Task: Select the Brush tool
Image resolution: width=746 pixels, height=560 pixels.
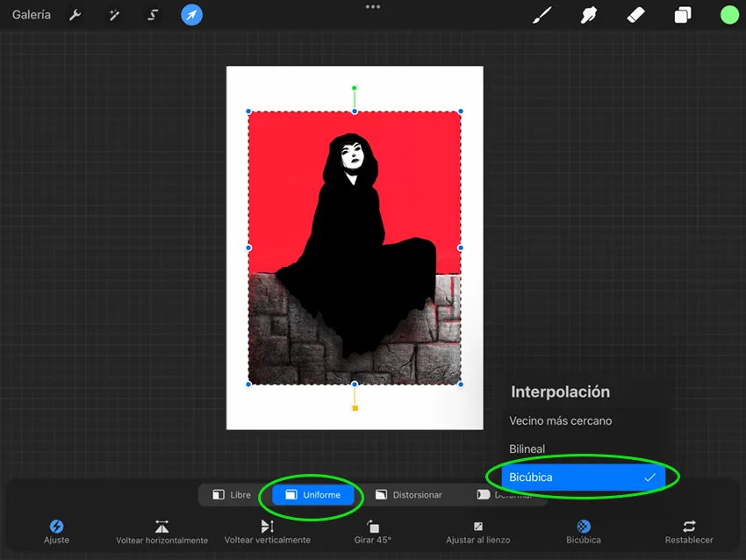Action: [542, 15]
